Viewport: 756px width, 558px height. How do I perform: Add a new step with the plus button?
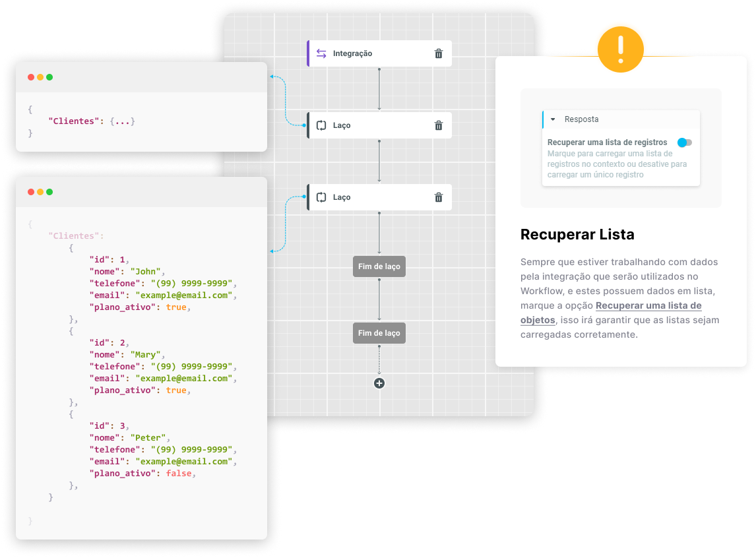tap(379, 383)
